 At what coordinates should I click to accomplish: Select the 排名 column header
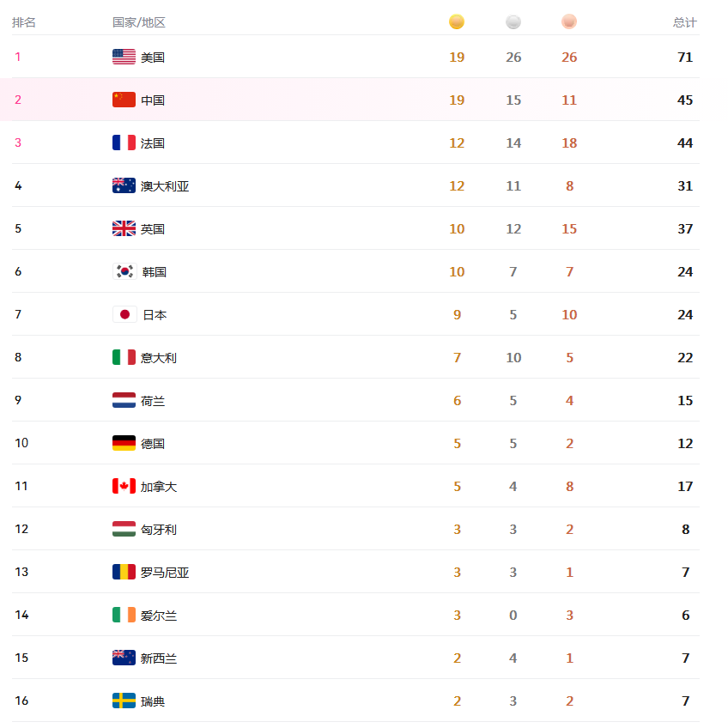24,22
